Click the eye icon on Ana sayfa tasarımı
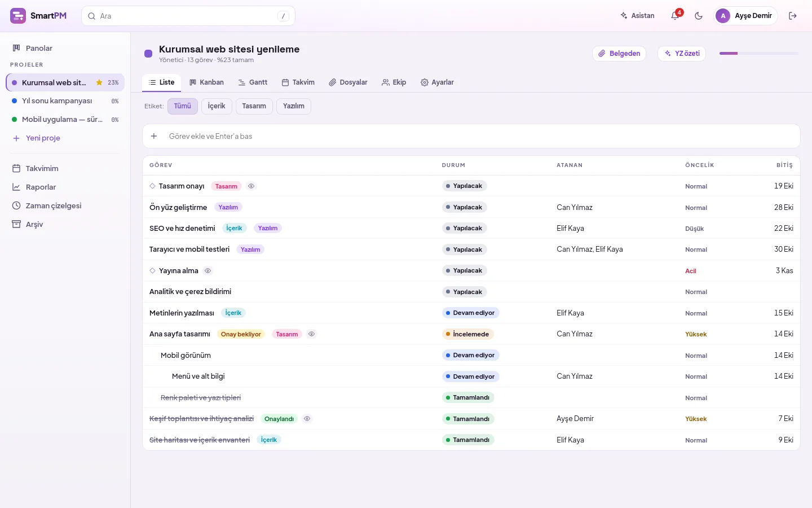This screenshot has height=508, width=812. pyautogui.click(x=311, y=334)
